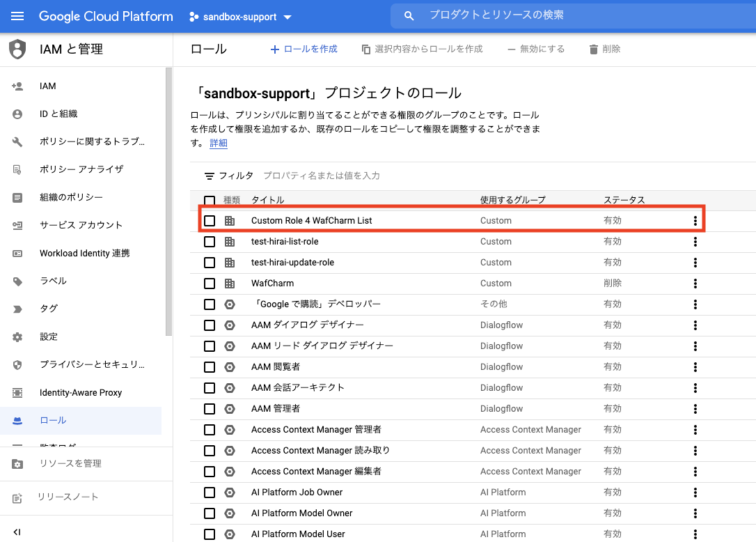Open the hamburger navigation menu
The height and width of the screenshot is (542, 756).
17,17
